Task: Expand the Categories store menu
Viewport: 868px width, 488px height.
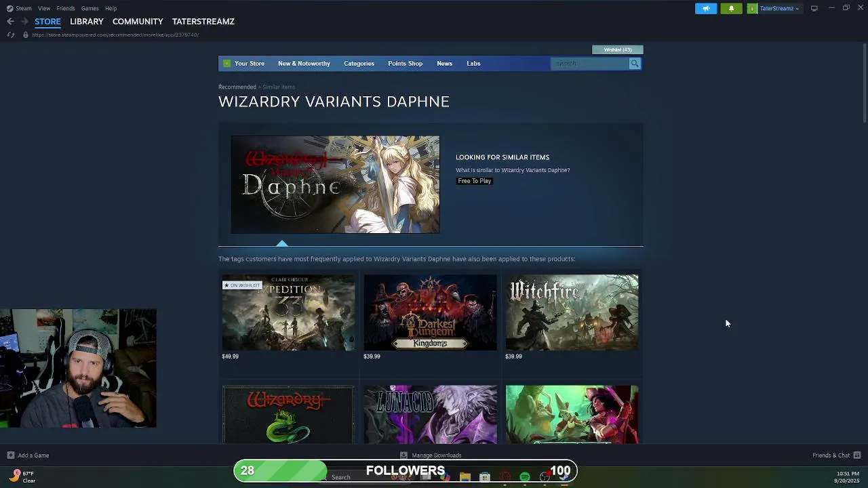Action: (x=359, y=64)
